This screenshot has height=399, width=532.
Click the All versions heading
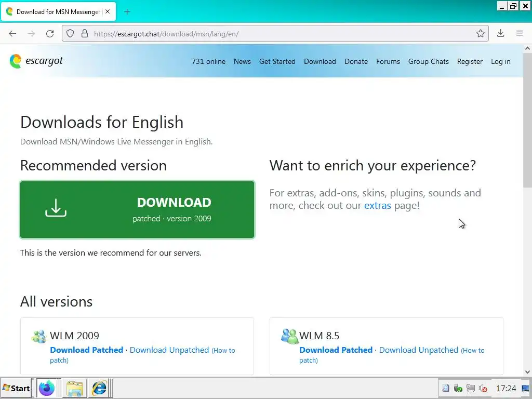pos(56,302)
